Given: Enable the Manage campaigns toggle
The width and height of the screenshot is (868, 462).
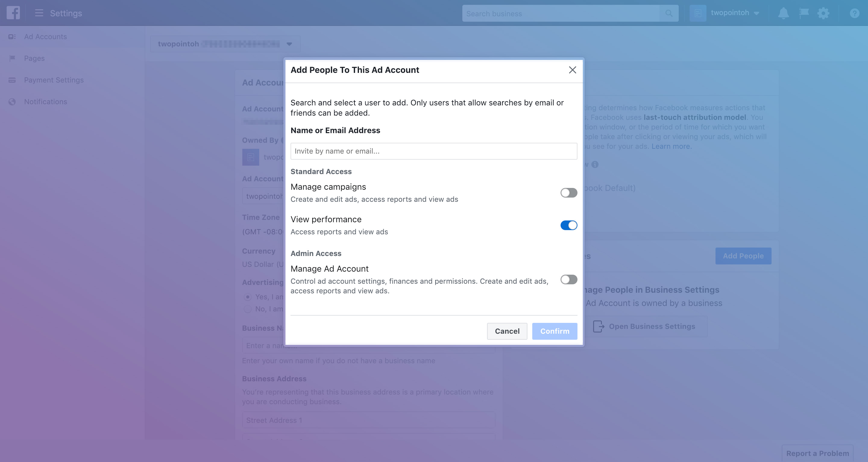Looking at the screenshot, I should click(568, 193).
